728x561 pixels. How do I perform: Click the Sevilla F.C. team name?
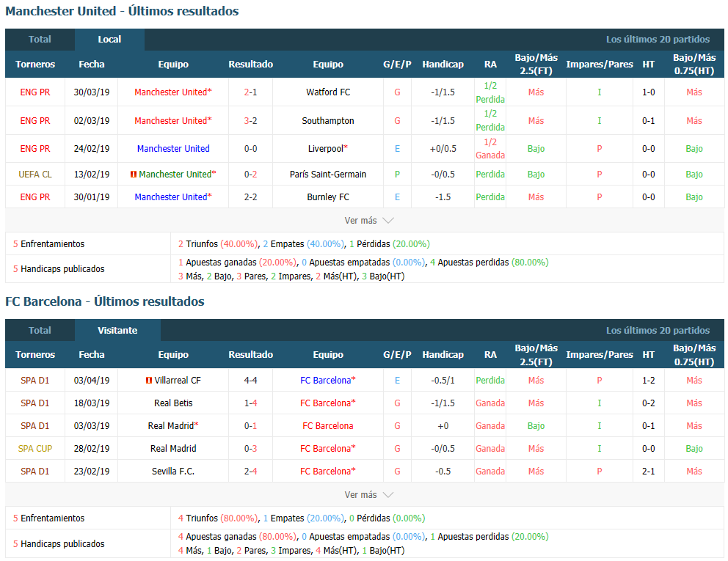point(173,472)
